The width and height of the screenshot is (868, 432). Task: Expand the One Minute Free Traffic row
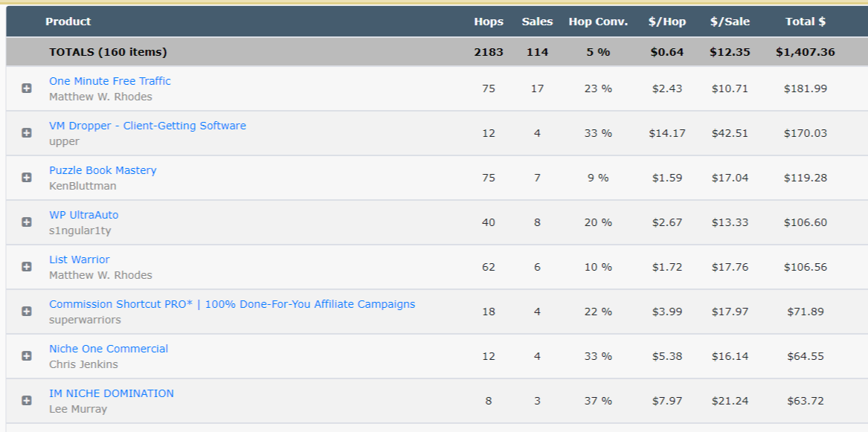pyautogui.click(x=27, y=88)
